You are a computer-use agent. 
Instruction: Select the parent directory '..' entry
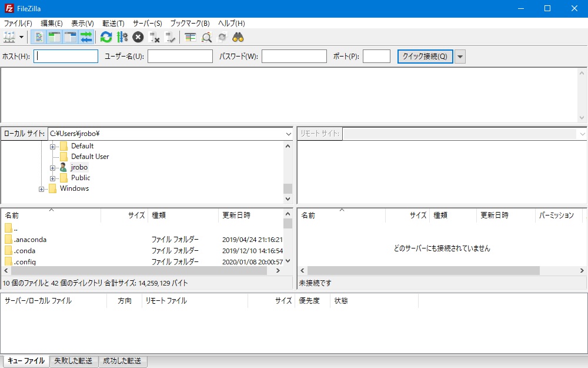pyautogui.click(x=143, y=228)
